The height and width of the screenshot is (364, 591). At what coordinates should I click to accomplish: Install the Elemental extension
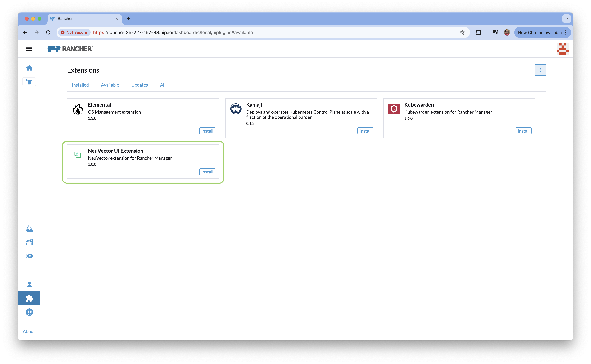(207, 131)
